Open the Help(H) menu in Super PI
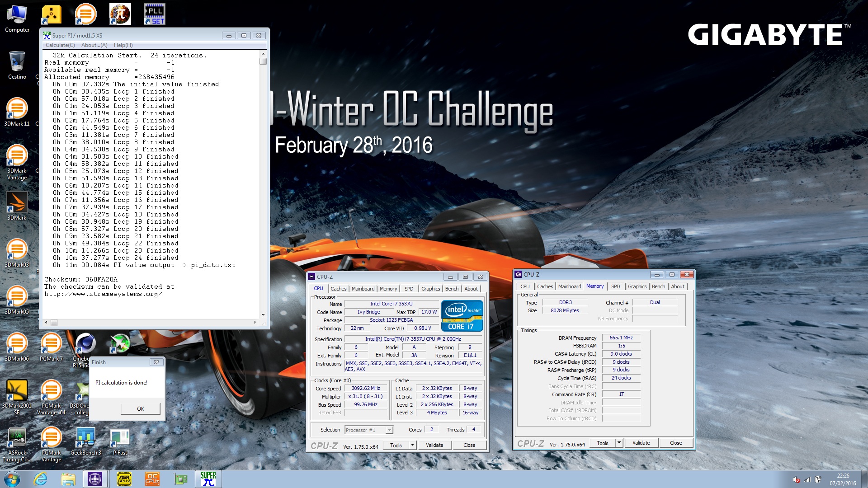868x488 pixels. [x=123, y=45]
